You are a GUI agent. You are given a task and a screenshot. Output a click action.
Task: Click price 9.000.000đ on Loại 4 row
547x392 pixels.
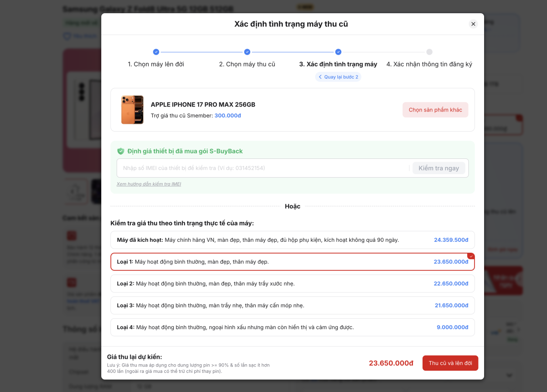point(452,327)
